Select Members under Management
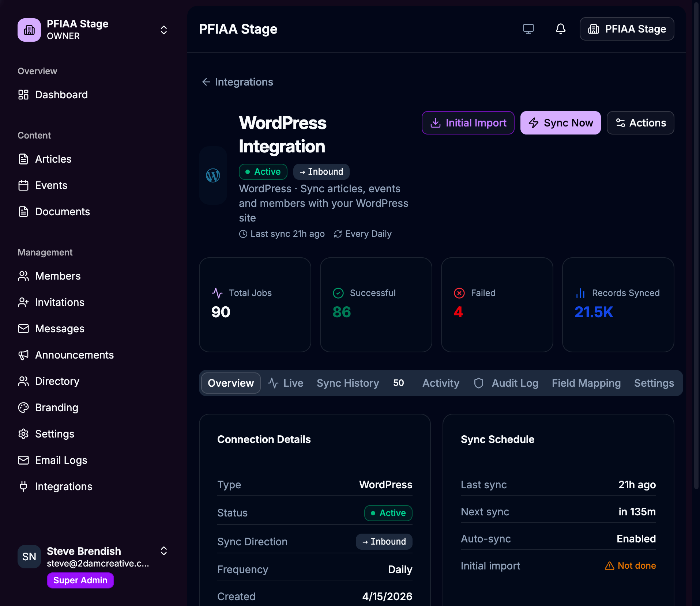 (x=49, y=276)
